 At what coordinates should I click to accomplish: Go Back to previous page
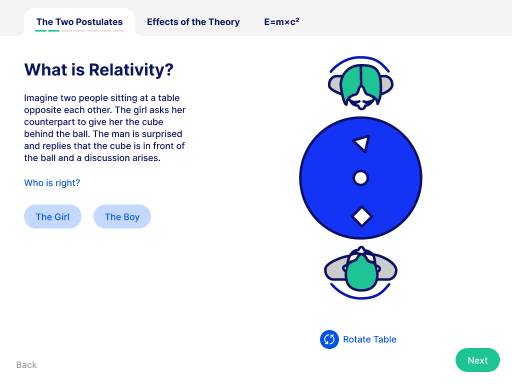pos(27,365)
